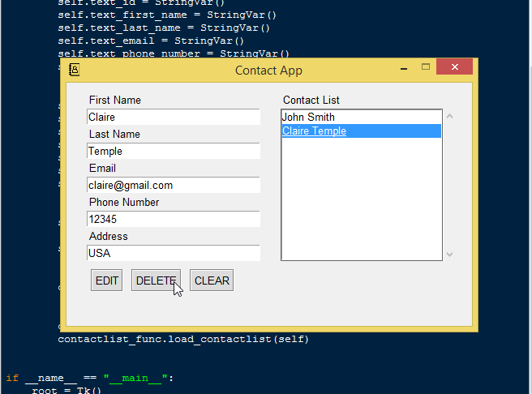Select John Smith in contact list

point(308,118)
